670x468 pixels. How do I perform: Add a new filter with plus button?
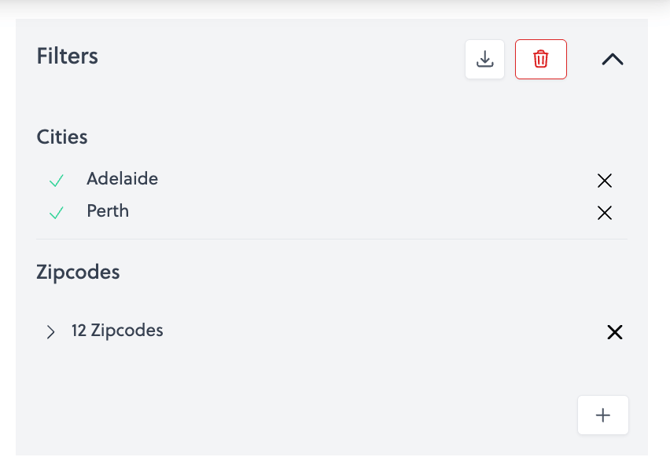[x=603, y=415]
